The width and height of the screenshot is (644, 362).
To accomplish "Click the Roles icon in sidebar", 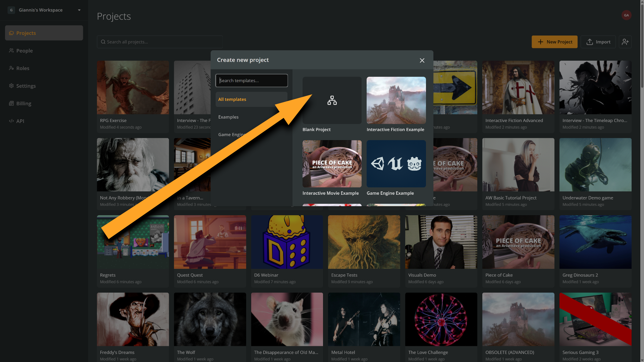I will click(11, 68).
